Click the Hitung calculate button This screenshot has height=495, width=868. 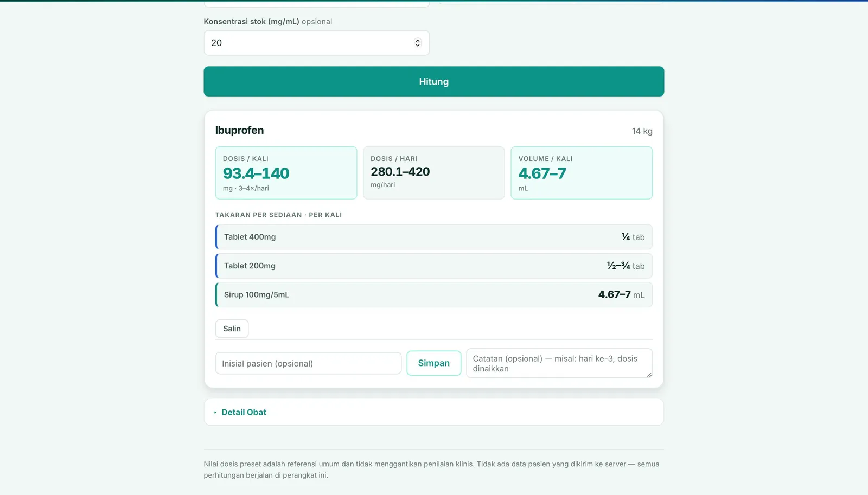[x=433, y=81]
